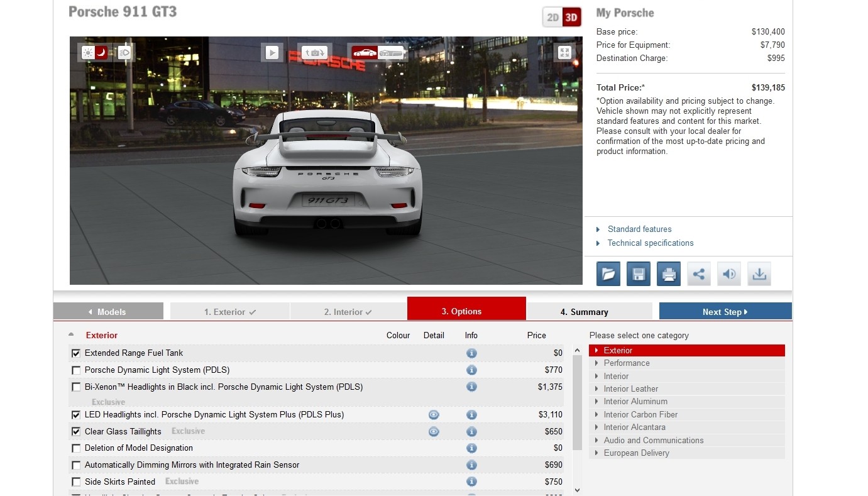This screenshot has height=496, width=868.
Task: View detail for Clear Glass Taillights
Action: click(434, 432)
